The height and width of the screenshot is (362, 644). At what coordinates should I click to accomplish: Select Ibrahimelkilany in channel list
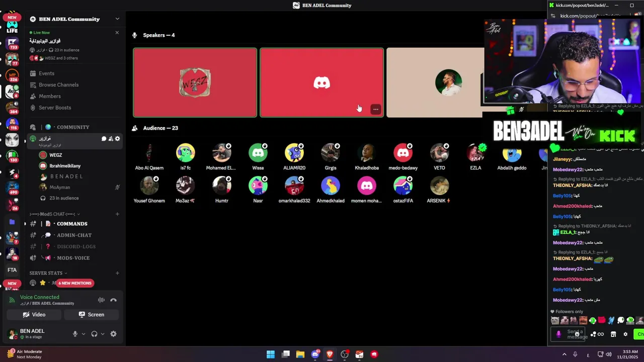click(x=65, y=166)
